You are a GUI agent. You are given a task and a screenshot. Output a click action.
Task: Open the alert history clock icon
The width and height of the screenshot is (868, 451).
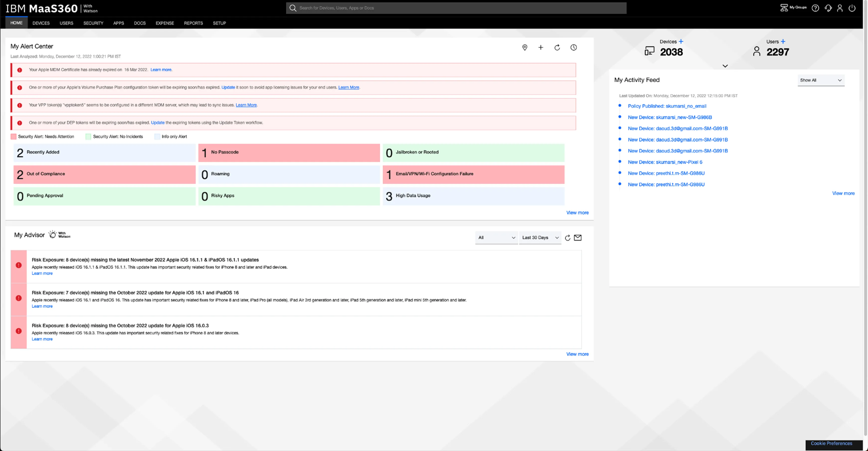573,48
